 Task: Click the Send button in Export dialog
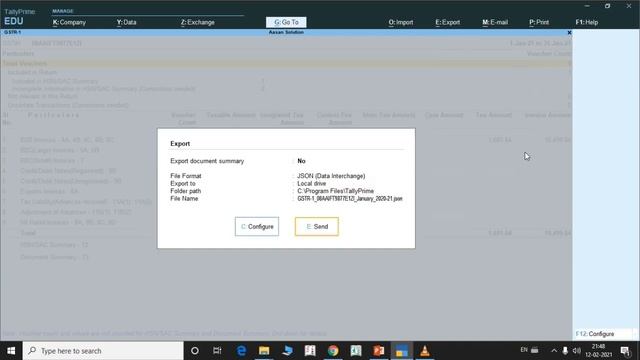pos(317,227)
